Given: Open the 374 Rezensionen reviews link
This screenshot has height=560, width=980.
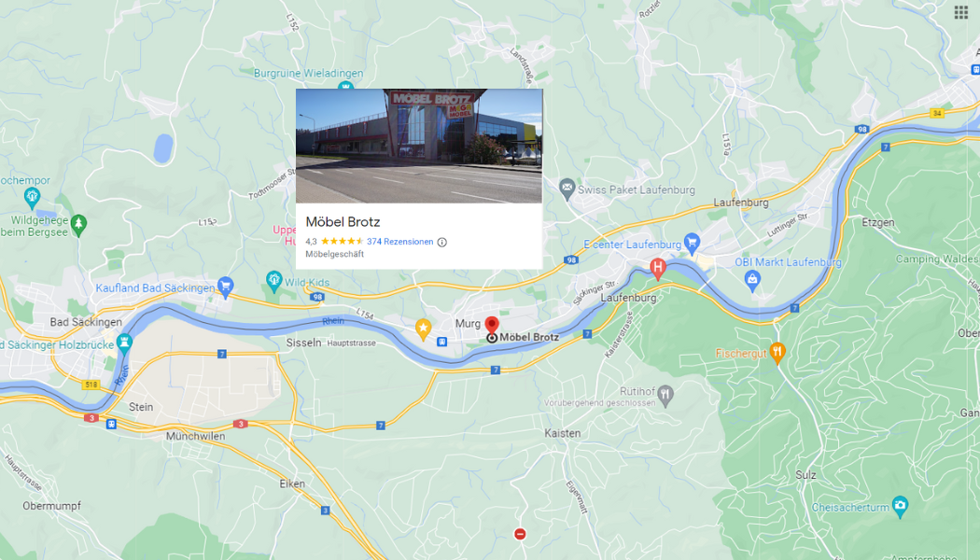Looking at the screenshot, I should click(400, 242).
